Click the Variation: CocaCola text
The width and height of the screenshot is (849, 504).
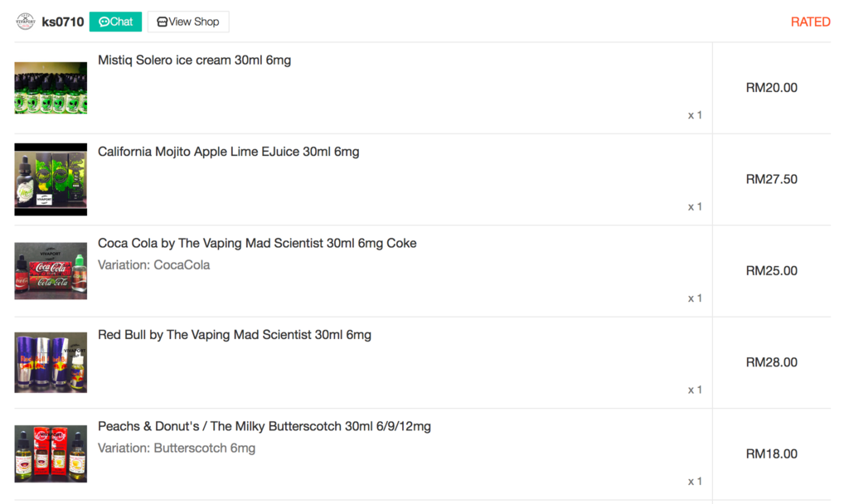153,265
